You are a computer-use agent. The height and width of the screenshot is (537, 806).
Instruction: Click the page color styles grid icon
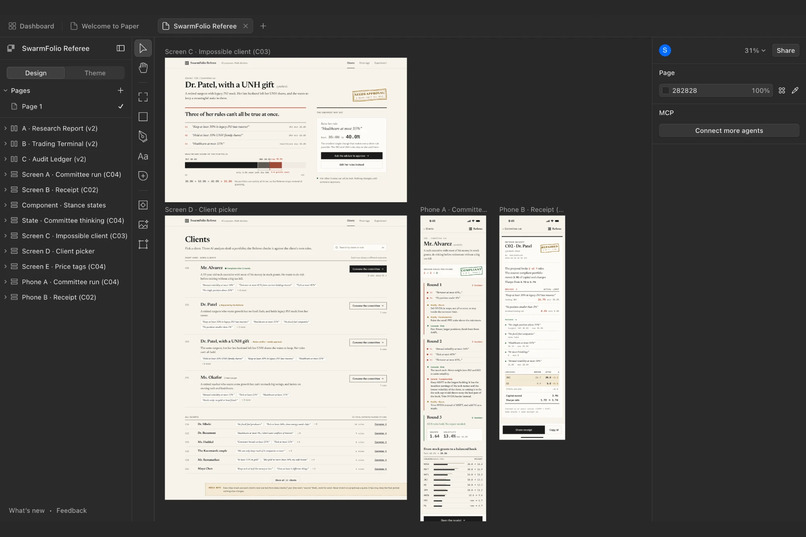pyautogui.click(x=781, y=90)
